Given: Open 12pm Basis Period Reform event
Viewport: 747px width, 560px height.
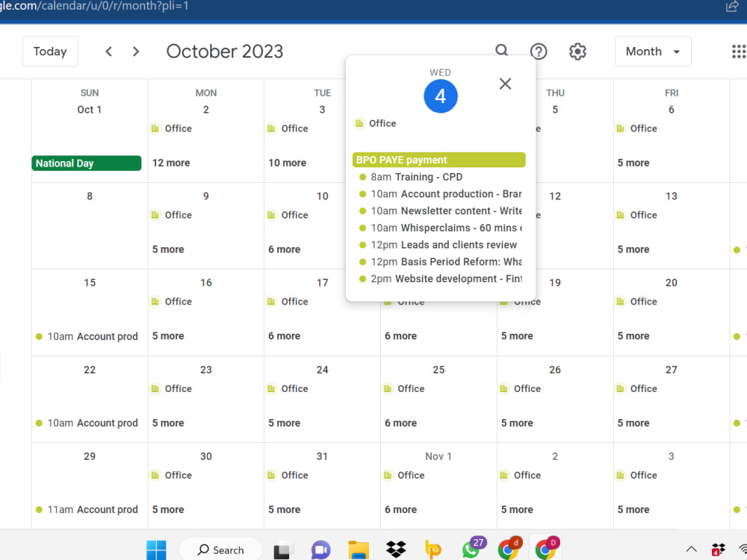Looking at the screenshot, I should pyautogui.click(x=438, y=262).
